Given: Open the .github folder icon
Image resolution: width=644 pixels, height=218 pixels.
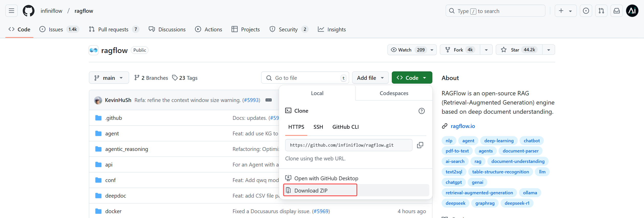Looking at the screenshot, I should point(98,118).
